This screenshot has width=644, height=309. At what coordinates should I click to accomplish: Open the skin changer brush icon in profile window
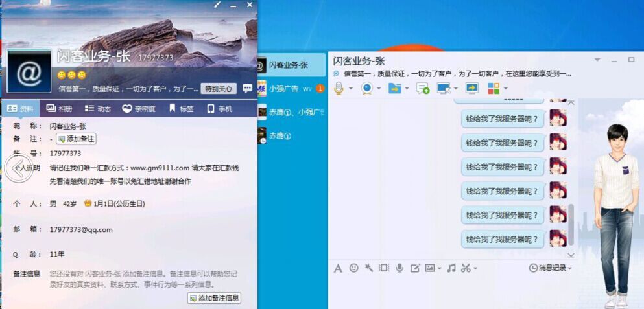click(218, 5)
